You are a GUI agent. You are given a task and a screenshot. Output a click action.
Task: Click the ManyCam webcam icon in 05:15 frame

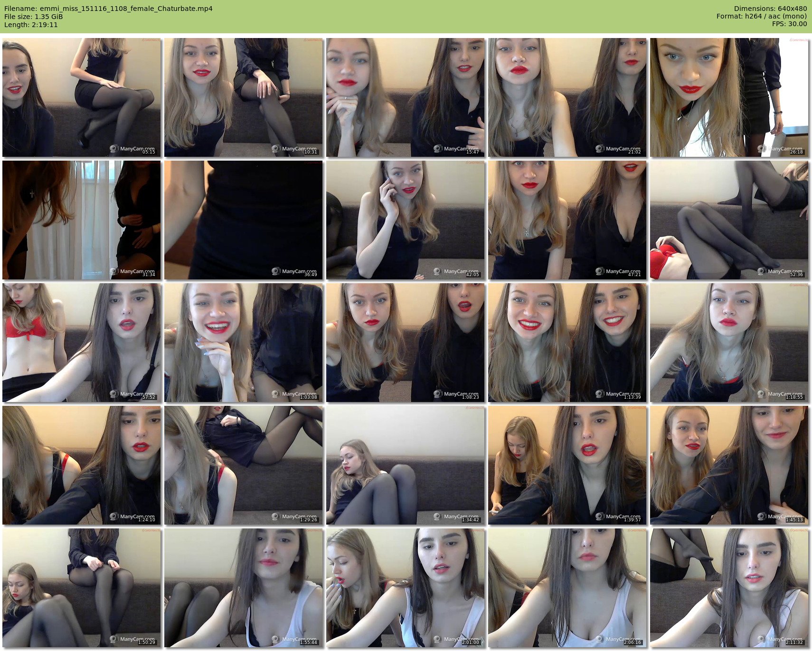(113, 149)
